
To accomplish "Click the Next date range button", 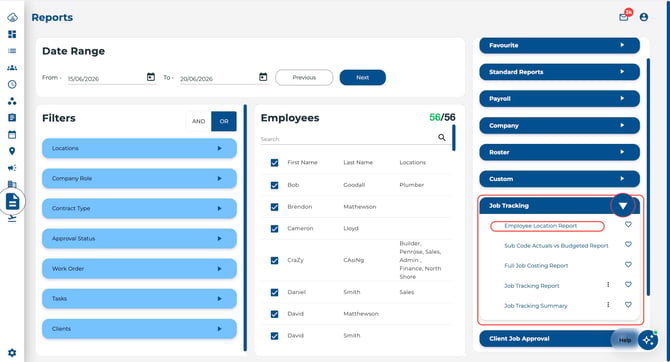I will [x=363, y=77].
